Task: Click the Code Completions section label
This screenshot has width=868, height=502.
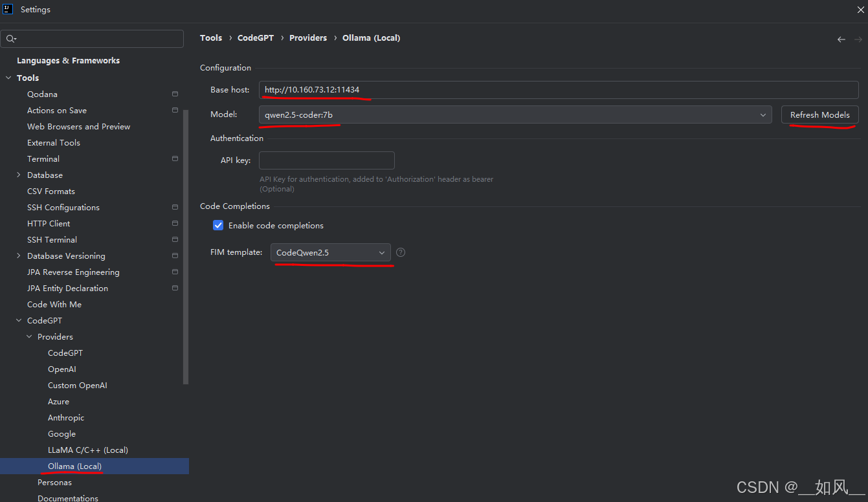Action: click(x=235, y=206)
